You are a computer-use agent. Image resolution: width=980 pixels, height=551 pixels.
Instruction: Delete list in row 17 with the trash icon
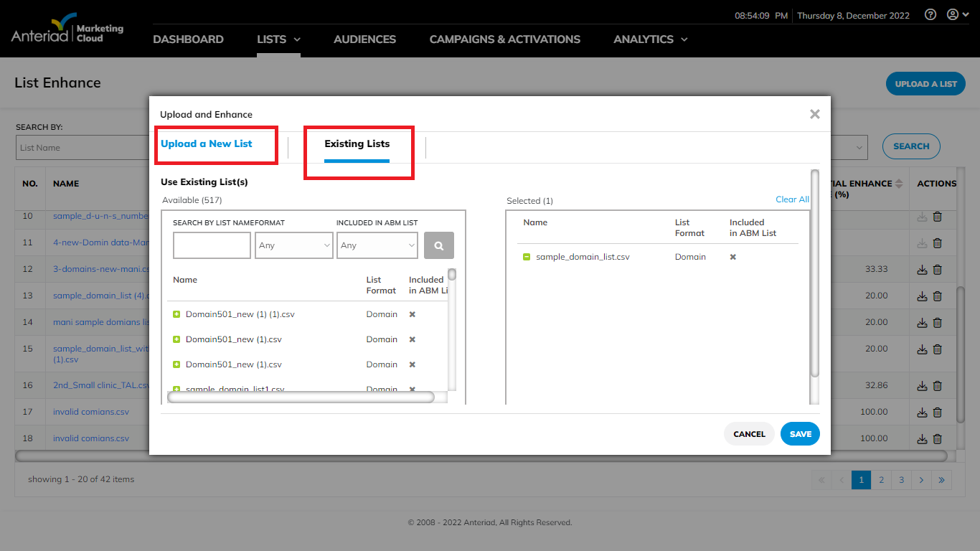tap(937, 413)
